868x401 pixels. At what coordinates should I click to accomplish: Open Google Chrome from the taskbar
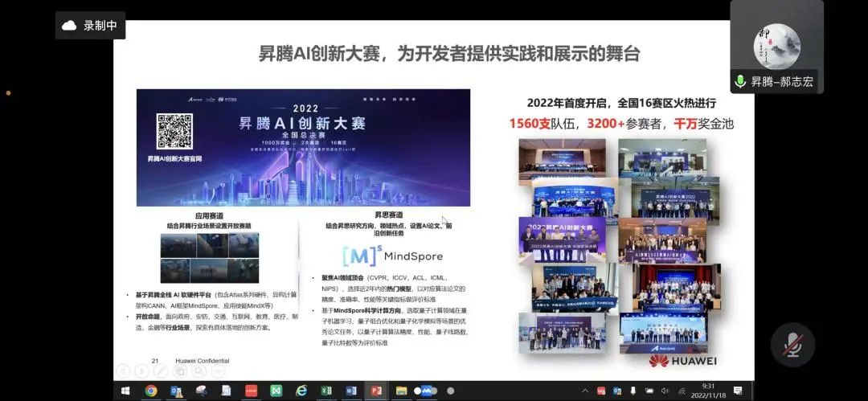coord(150,391)
